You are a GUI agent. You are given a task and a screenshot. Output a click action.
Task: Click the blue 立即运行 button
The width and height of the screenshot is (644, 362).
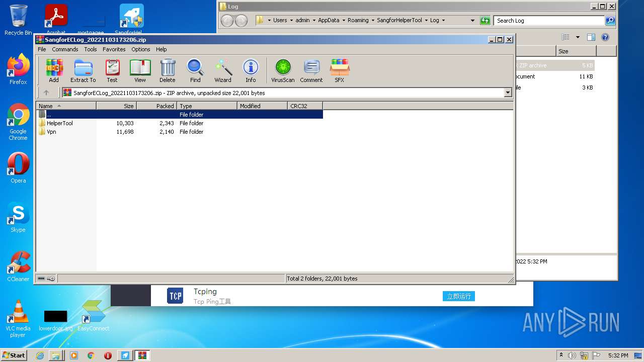[459, 296]
